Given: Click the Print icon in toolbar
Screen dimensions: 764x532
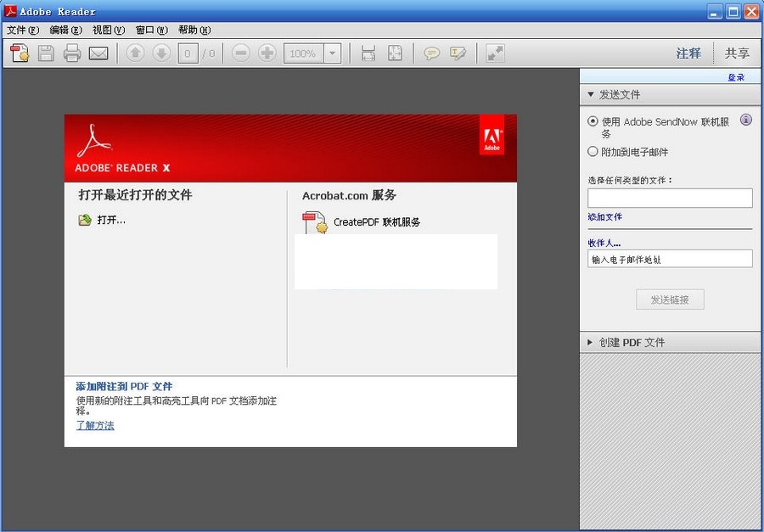Looking at the screenshot, I should (72, 53).
